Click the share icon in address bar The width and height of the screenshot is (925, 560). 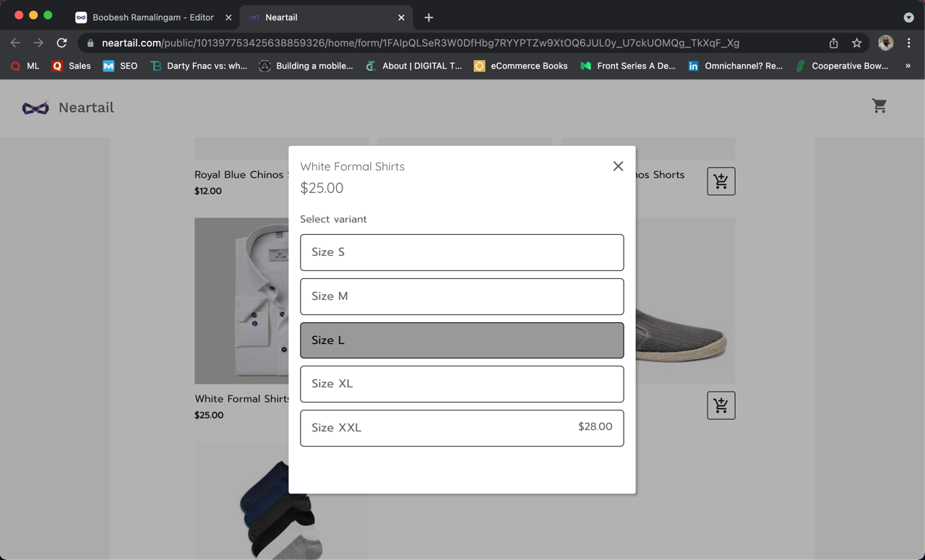[833, 43]
